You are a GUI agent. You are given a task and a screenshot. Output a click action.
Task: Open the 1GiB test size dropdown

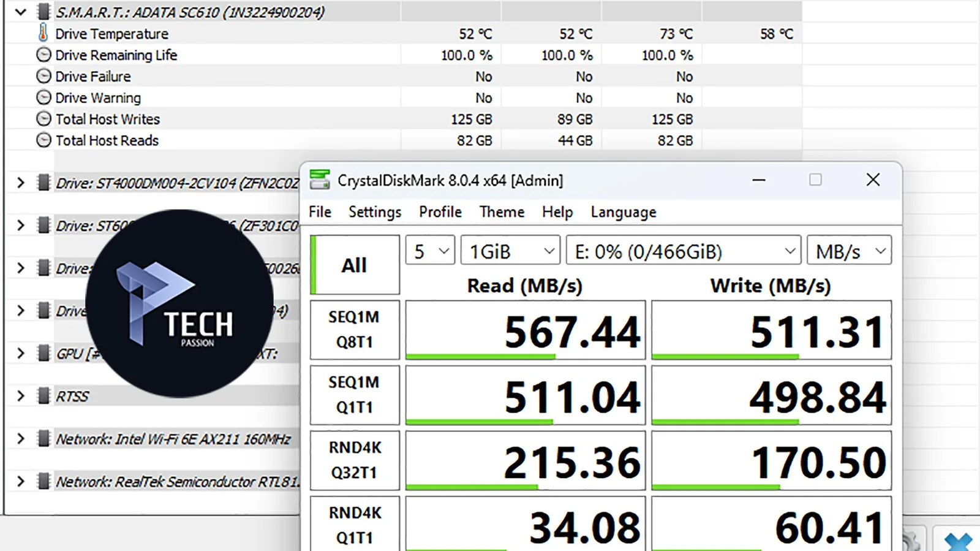point(510,251)
